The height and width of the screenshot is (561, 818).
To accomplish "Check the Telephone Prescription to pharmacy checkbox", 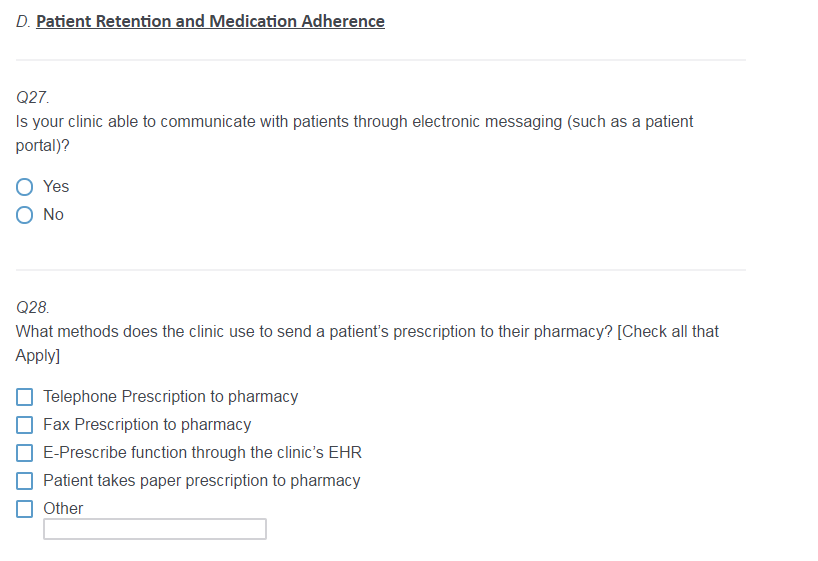I will click(25, 397).
